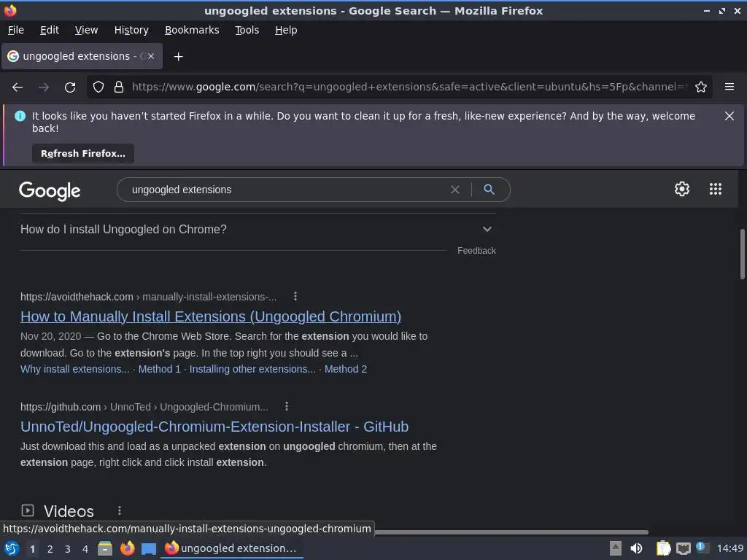
Task: Dismiss the Firefox refresh notification bar
Action: 729,116
